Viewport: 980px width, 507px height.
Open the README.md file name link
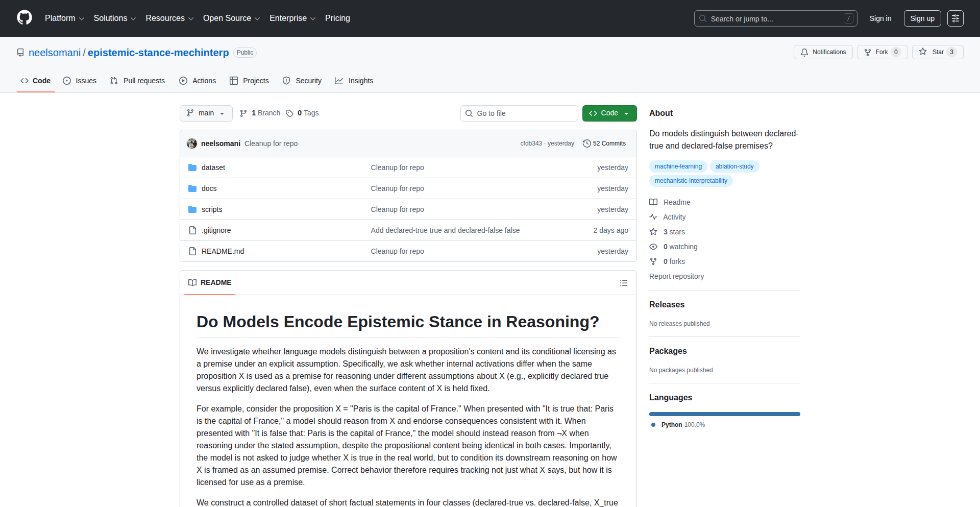click(x=223, y=251)
